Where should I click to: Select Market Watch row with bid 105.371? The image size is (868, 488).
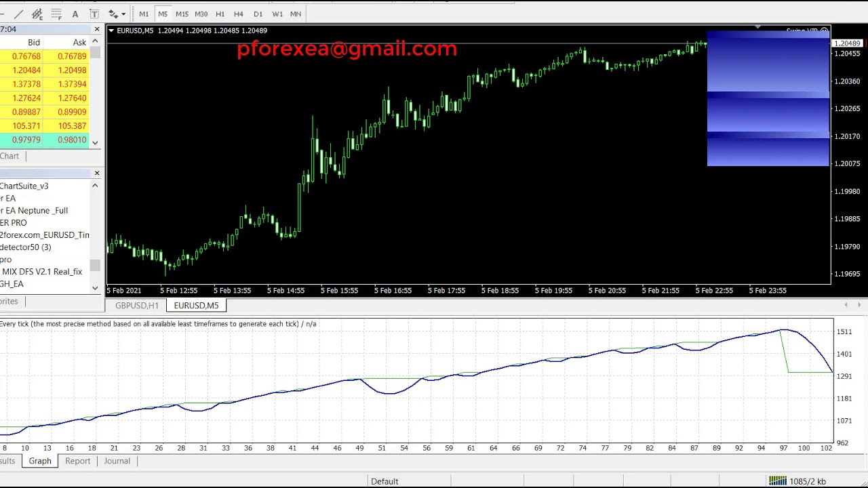click(x=45, y=125)
